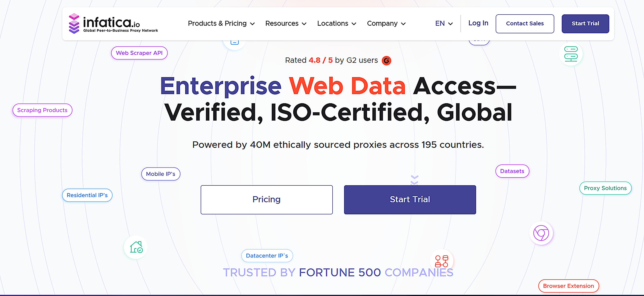Open the Chrome browser icon
The width and height of the screenshot is (644, 296).
(541, 233)
